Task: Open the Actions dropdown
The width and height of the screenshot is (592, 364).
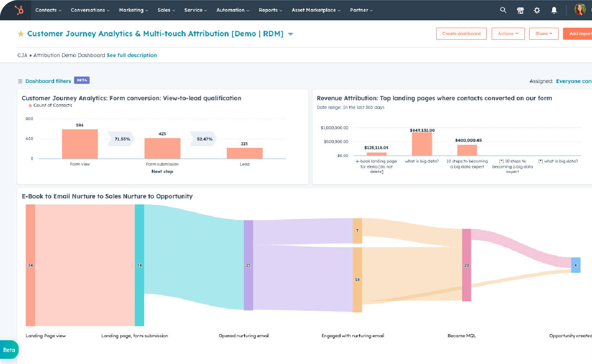Action: tap(508, 34)
